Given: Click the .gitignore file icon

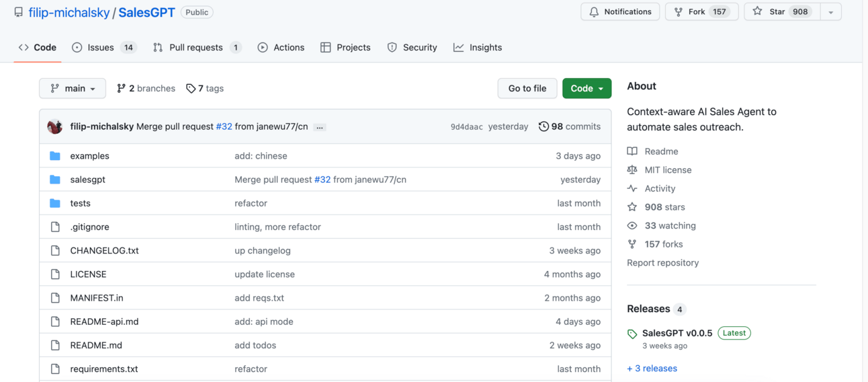Looking at the screenshot, I should tap(55, 227).
